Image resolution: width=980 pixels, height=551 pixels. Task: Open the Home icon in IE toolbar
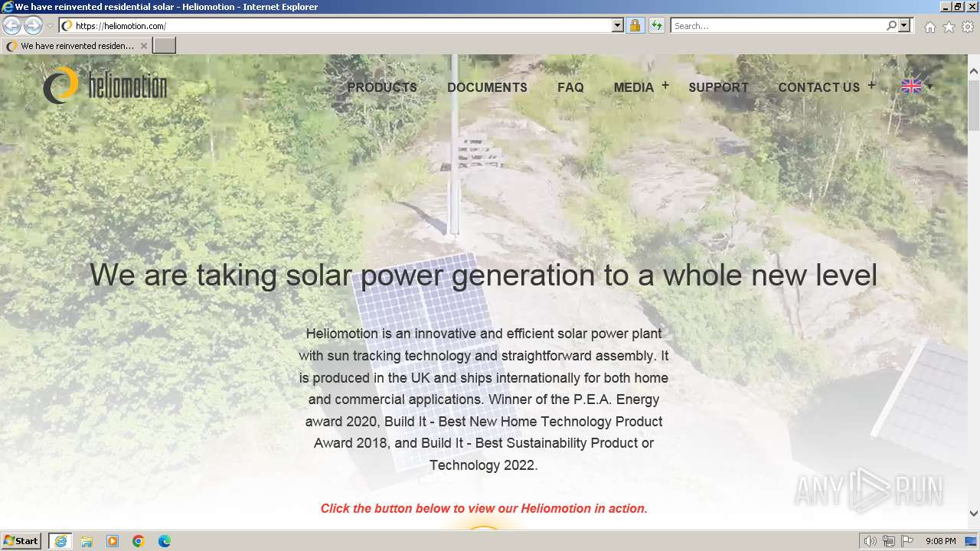pos(929,27)
